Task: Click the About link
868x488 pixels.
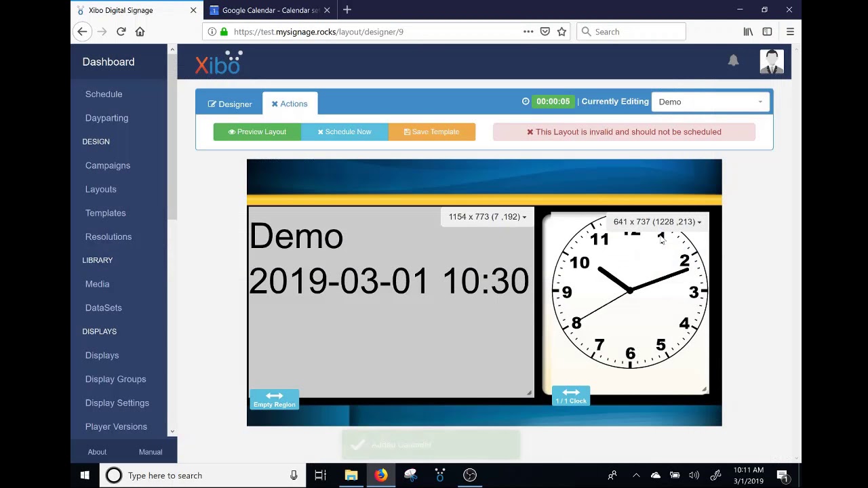Action: coord(97,452)
